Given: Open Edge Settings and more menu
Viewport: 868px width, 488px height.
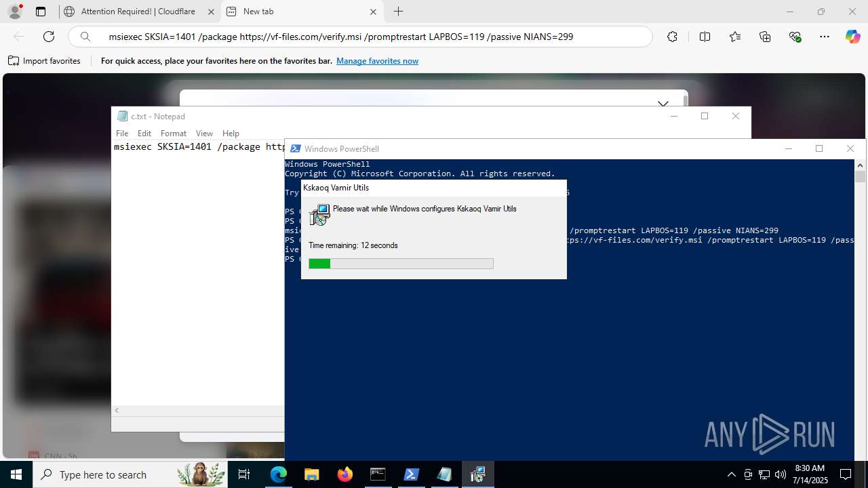Looking at the screenshot, I should pos(825,37).
